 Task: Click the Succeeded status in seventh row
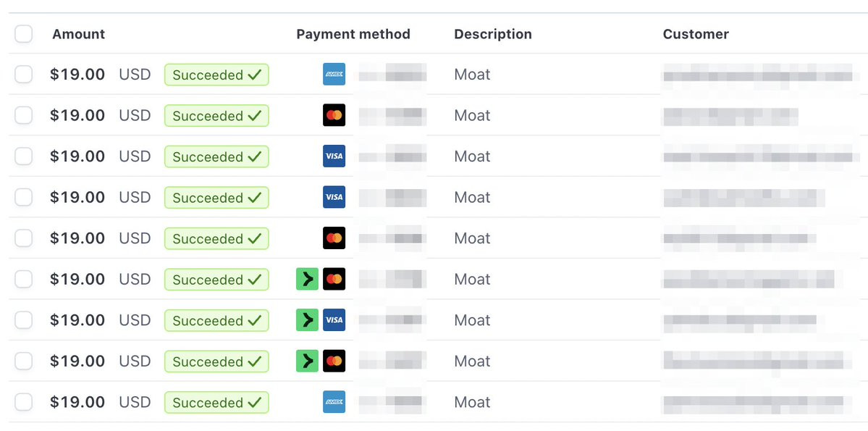[x=216, y=320]
